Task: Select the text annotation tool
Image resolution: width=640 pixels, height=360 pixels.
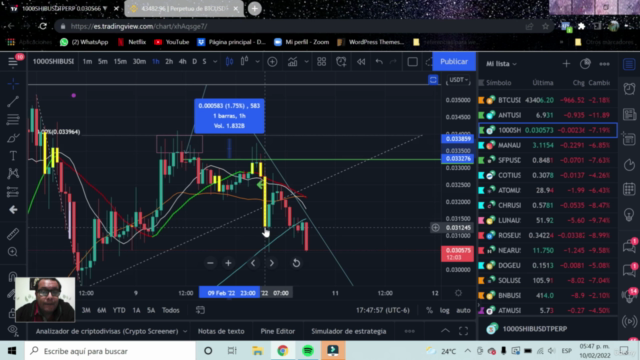Action: point(13,156)
